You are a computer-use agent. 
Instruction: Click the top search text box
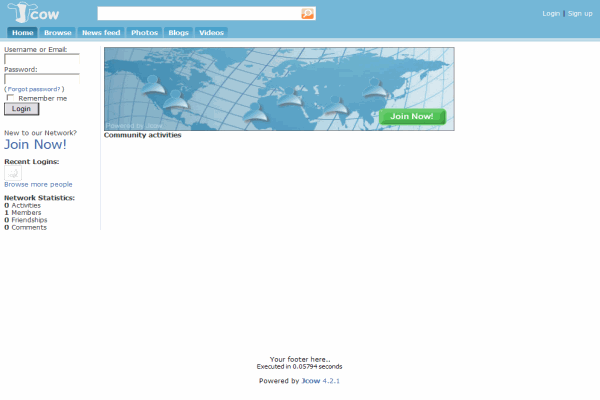198,14
